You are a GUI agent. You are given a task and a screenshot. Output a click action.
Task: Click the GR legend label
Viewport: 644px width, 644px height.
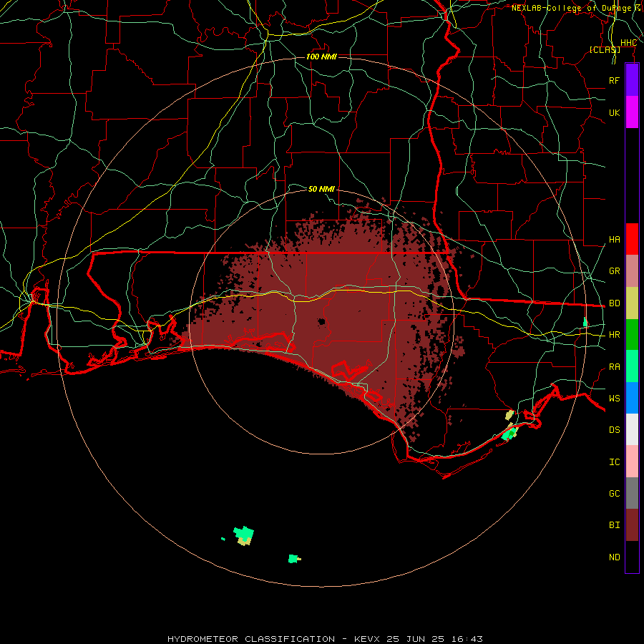tap(614, 271)
